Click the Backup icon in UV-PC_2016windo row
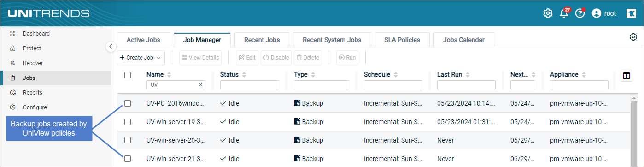This screenshot has height=167, width=644. click(x=297, y=103)
